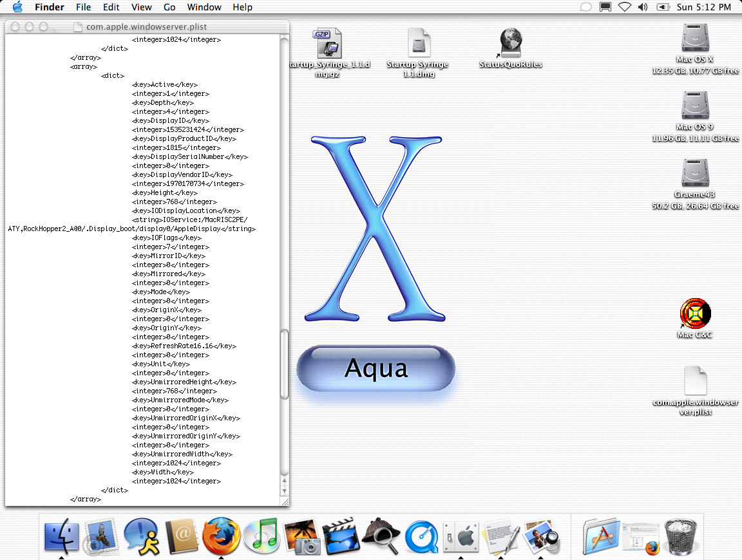The height and width of the screenshot is (560, 742).
Task: Click the <key>OriginY</key> line
Action: point(167,328)
